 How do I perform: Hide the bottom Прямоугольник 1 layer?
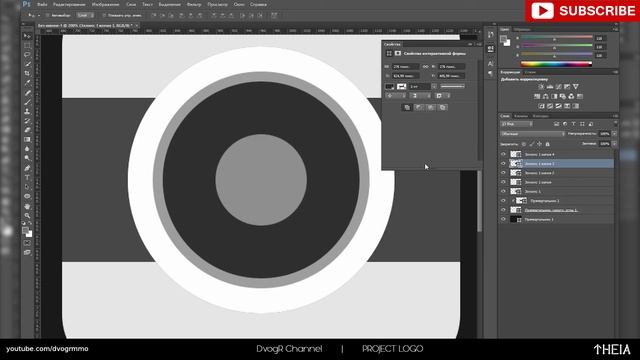click(503, 219)
